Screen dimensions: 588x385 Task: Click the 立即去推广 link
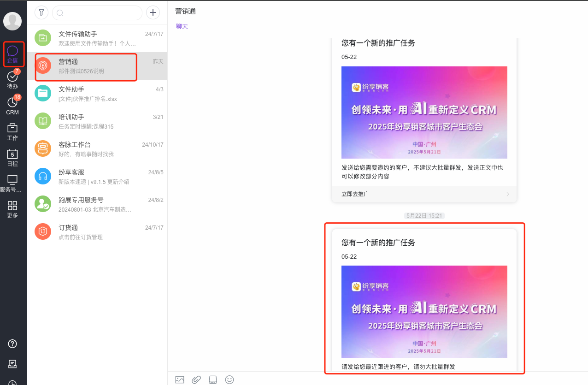click(355, 194)
